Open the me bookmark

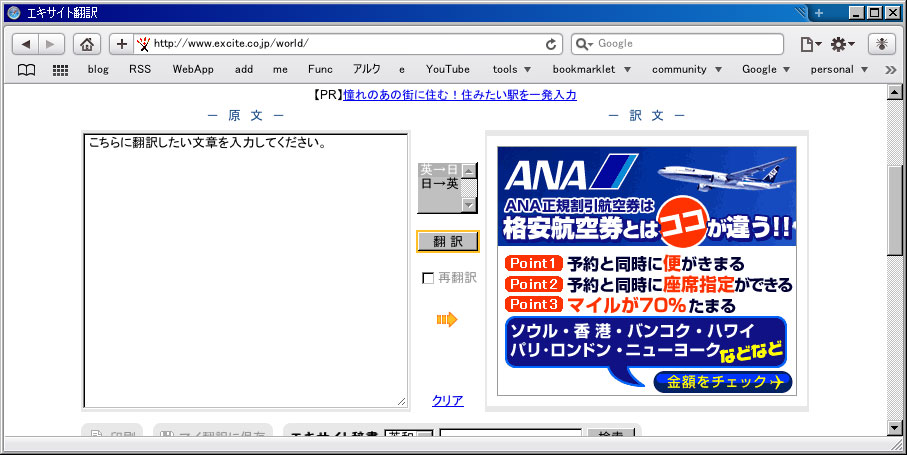coord(280,69)
